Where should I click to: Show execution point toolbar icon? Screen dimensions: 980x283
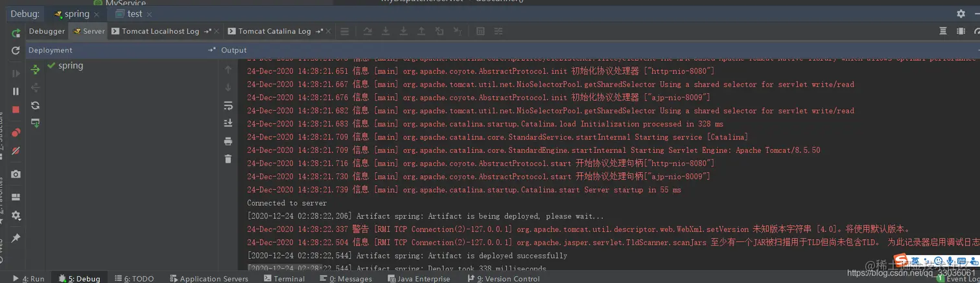[345, 31]
